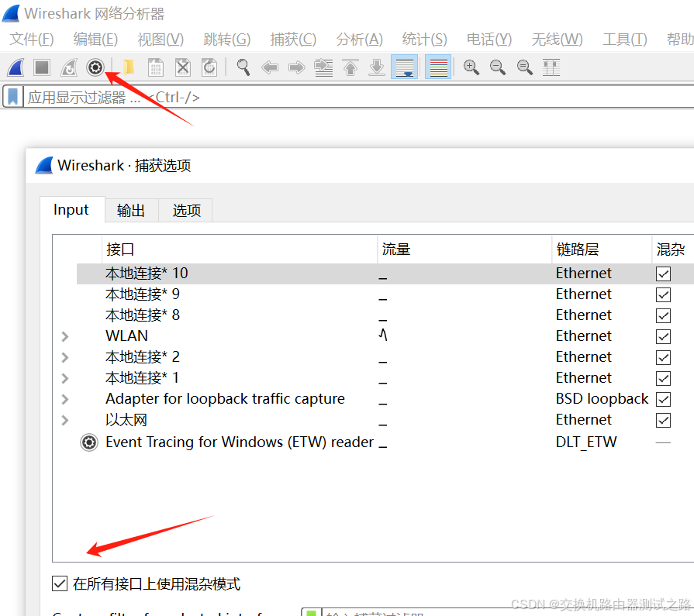Select Event Tracing for Windows reader
This screenshot has height=616, width=694.
[x=240, y=442]
